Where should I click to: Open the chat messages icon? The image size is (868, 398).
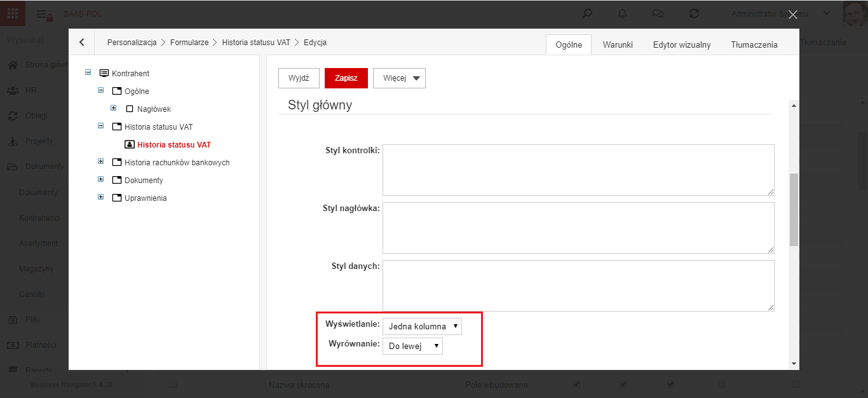[x=658, y=13]
